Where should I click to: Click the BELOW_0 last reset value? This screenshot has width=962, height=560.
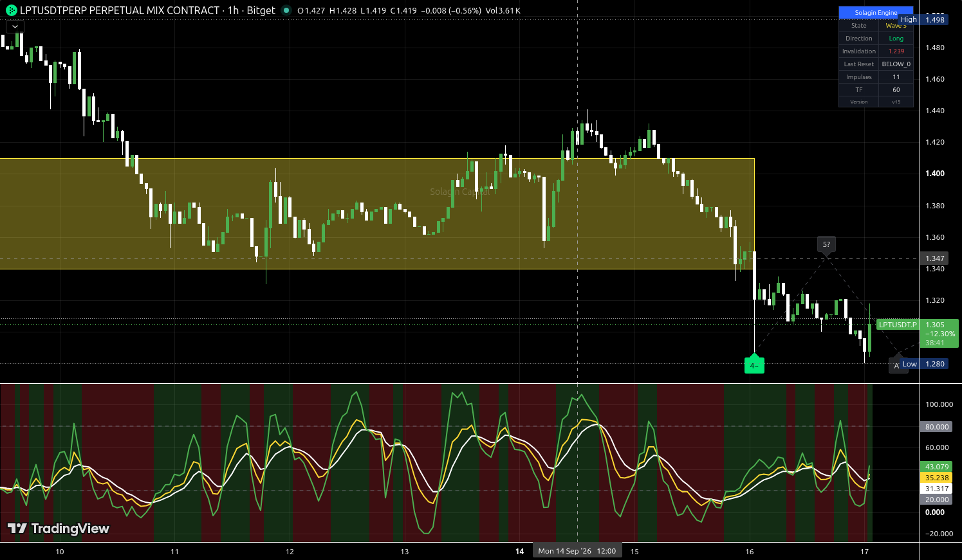click(x=896, y=64)
